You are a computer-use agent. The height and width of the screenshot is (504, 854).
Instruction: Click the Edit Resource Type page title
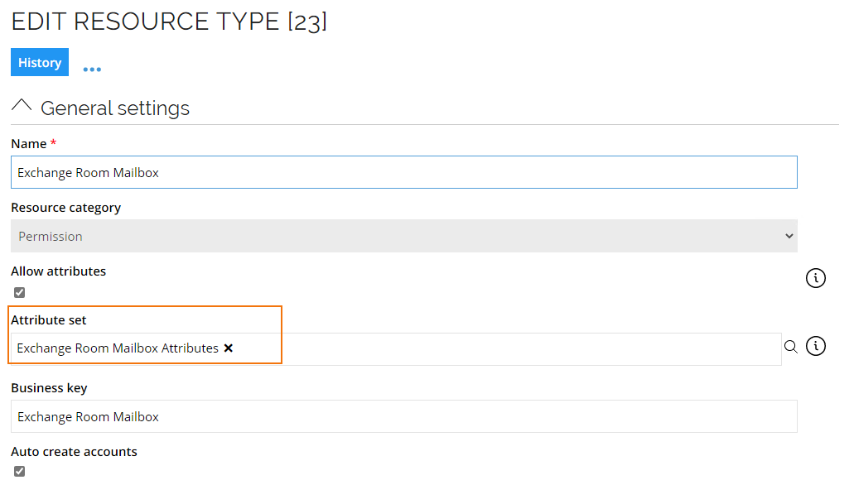pyautogui.click(x=169, y=22)
